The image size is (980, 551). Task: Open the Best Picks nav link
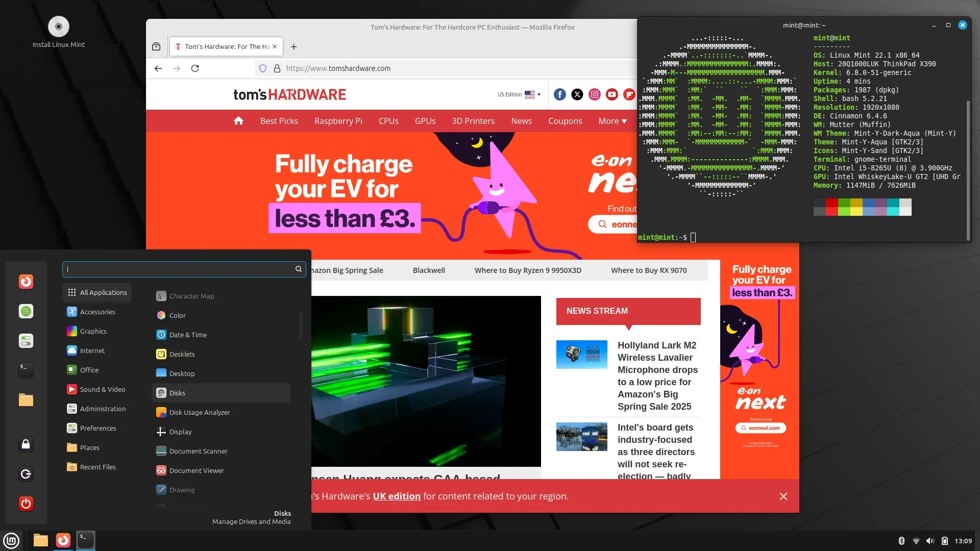[279, 121]
